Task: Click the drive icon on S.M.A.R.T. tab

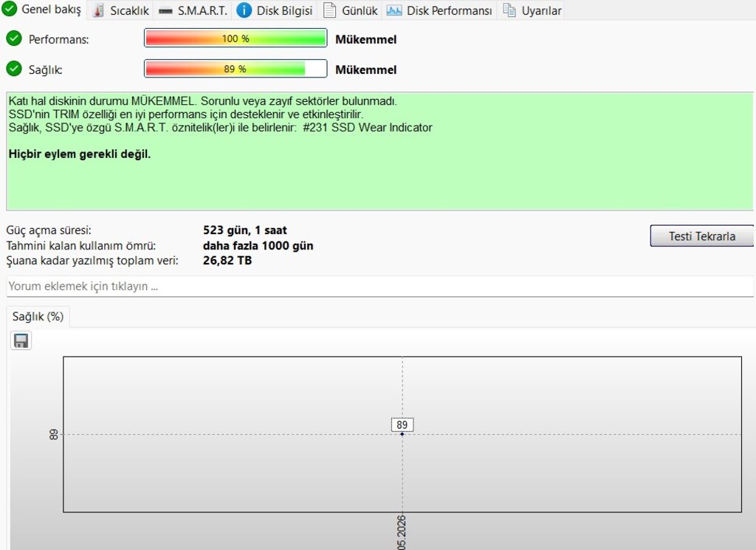Action: (165, 11)
